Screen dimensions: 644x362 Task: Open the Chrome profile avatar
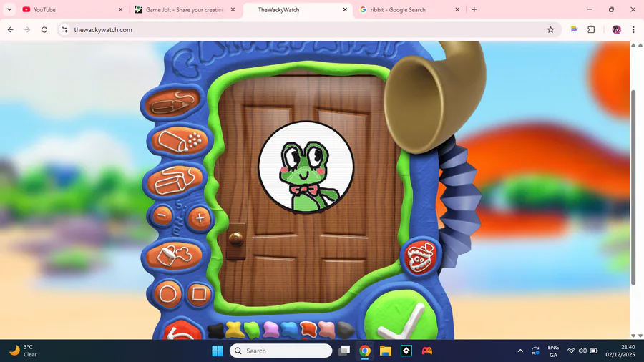pos(617,29)
